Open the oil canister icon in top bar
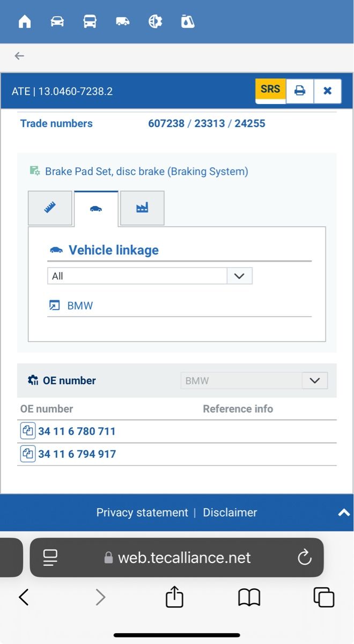The height and width of the screenshot is (644, 354). tap(188, 21)
